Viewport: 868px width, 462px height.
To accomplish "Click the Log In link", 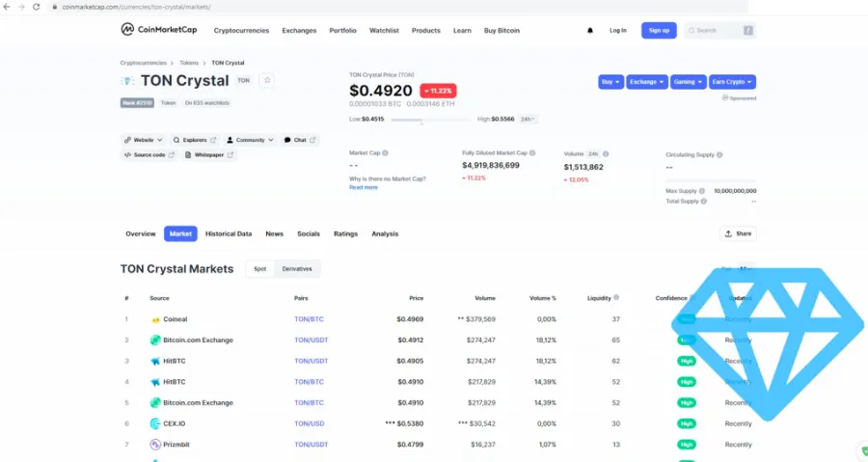I will [x=618, y=31].
